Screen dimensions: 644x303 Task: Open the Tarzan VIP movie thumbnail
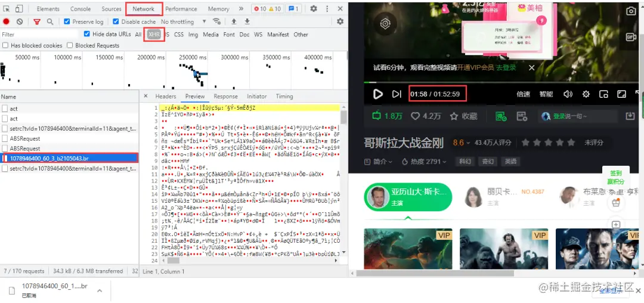(503, 248)
